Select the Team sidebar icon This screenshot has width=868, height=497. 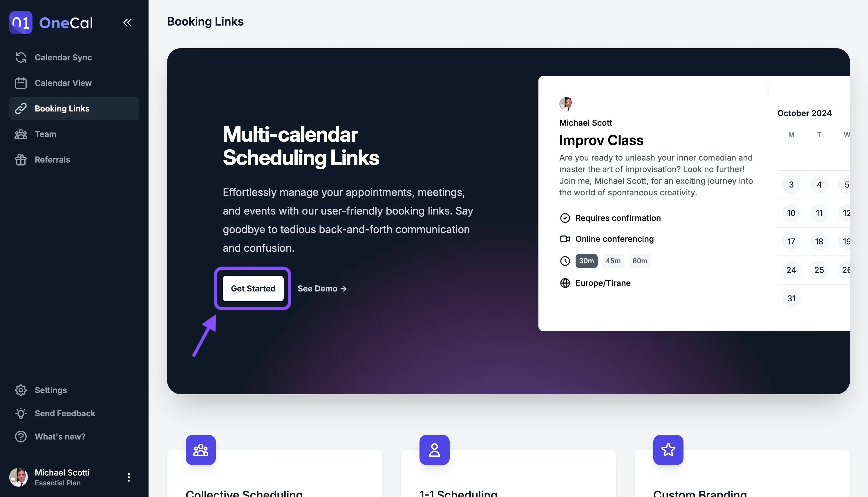pyautogui.click(x=20, y=134)
